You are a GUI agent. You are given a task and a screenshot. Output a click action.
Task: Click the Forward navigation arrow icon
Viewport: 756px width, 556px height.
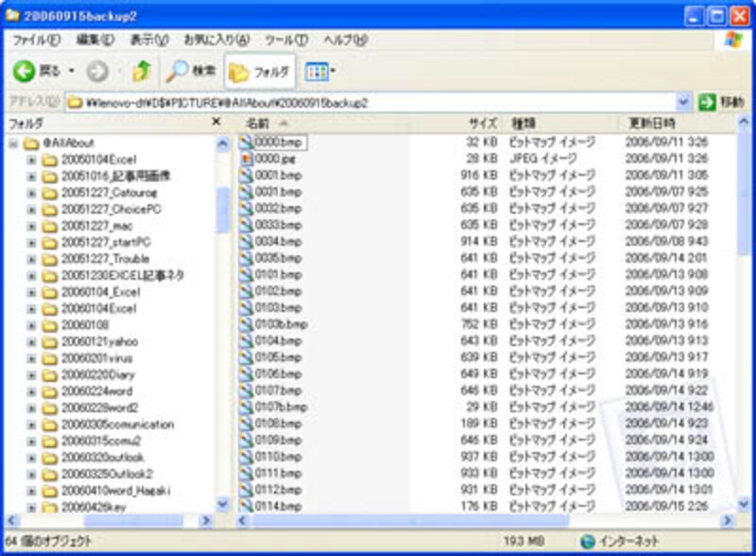96,71
